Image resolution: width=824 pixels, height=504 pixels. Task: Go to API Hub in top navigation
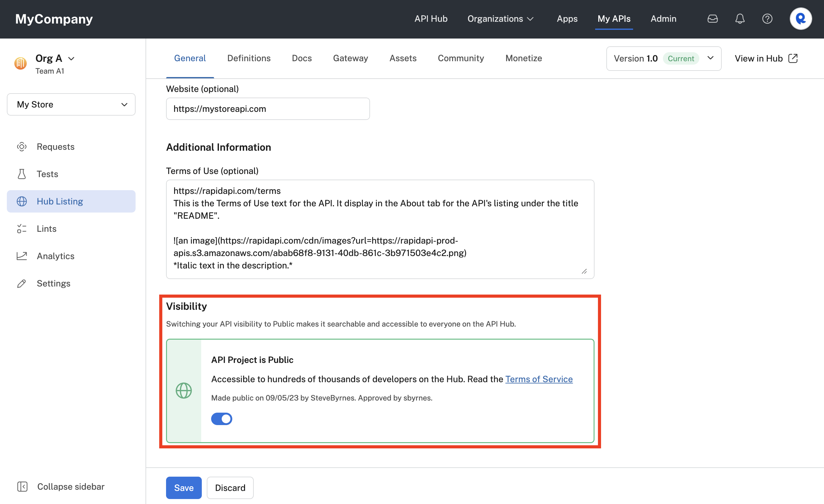point(431,19)
